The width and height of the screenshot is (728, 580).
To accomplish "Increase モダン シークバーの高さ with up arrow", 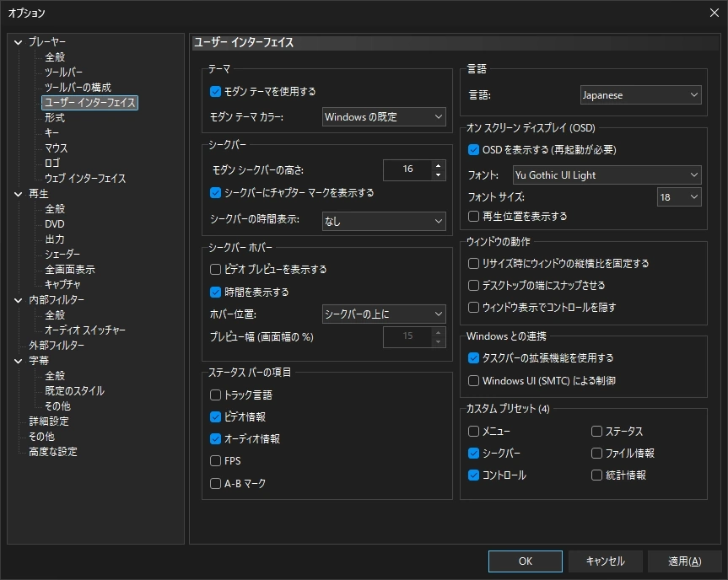I will click(x=439, y=165).
